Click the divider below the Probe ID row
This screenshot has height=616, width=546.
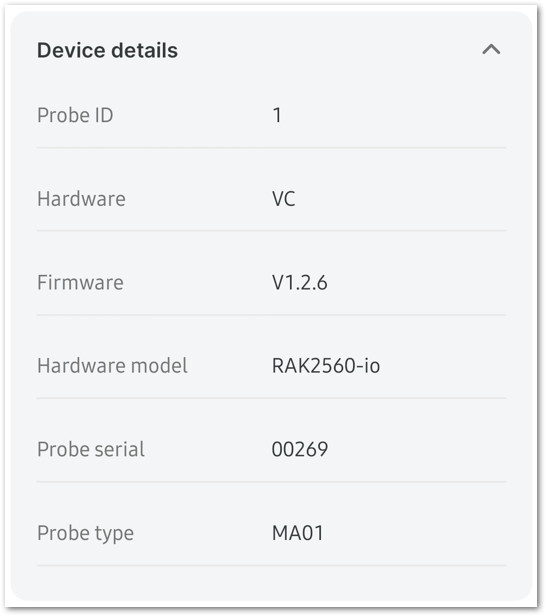271,148
